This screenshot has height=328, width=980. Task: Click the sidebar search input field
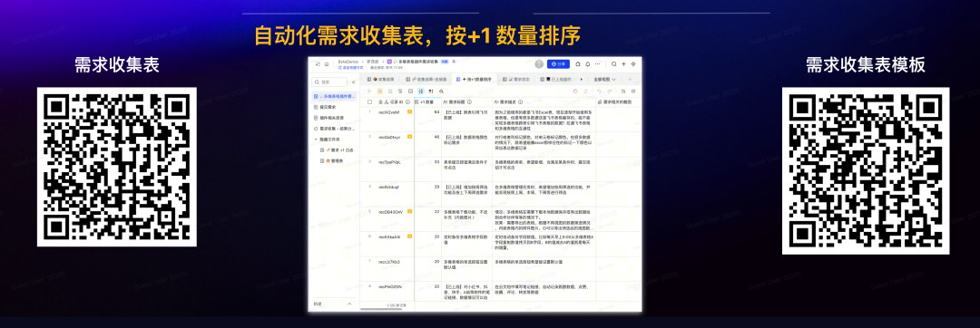[x=329, y=82]
